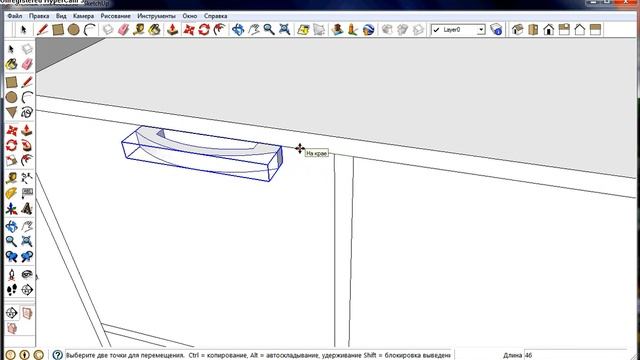
Task: Click status hint 'Выберите две точки для перемещения'
Action: click(x=125, y=355)
